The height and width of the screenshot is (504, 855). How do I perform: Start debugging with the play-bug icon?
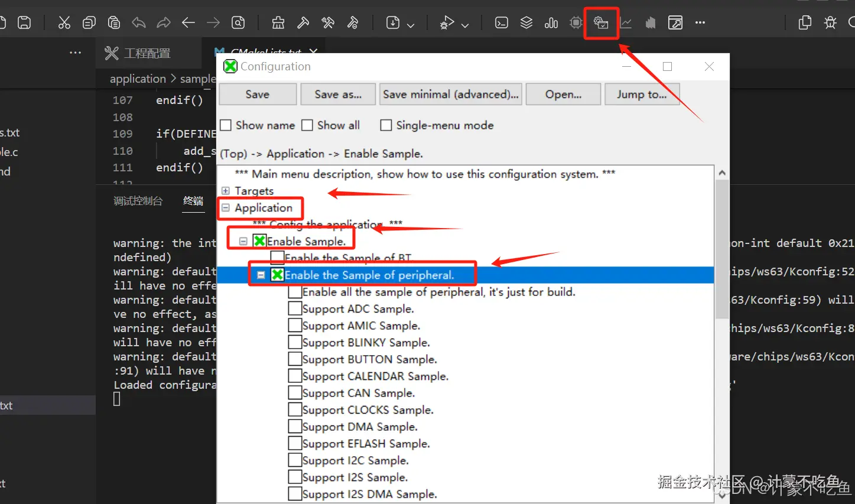[x=447, y=22]
